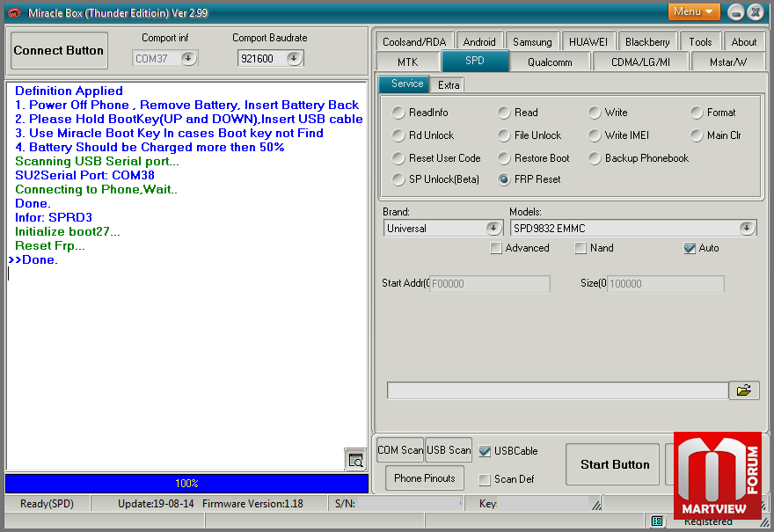Click the Martview Forum logo
This screenshot has height=532, width=774.
(717, 475)
